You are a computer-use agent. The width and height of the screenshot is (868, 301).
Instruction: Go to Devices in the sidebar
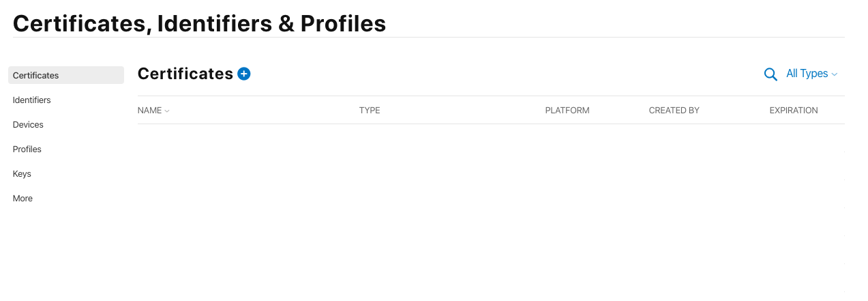[x=28, y=124]
